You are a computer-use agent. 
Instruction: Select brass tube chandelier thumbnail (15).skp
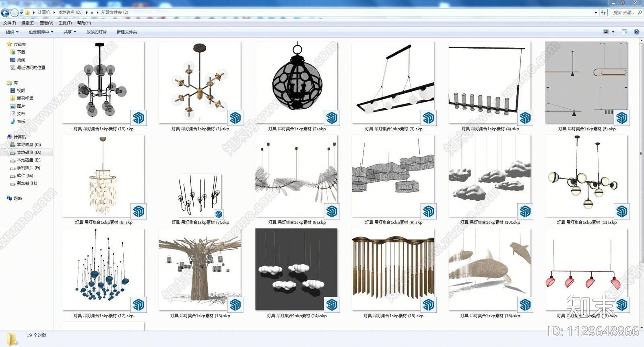tap(393, 269)
